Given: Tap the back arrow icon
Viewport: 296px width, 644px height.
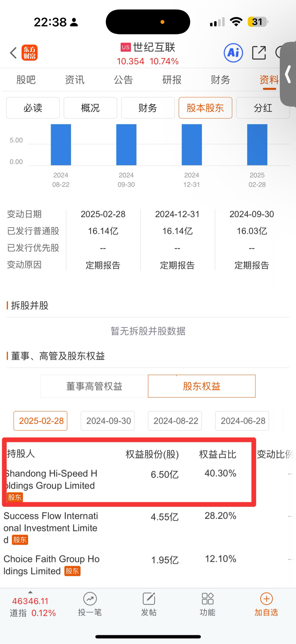Looking at the screenshot, I should pyautogui.click(x=13, y=53).
